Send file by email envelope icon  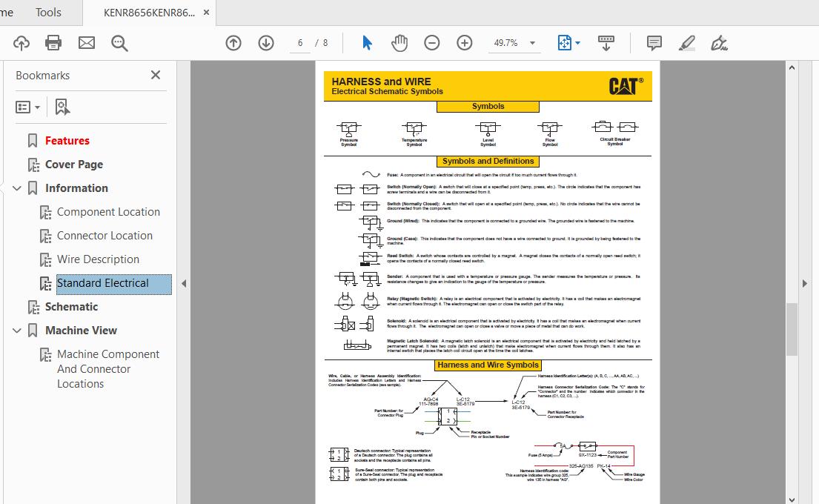[x=87, y=43]
